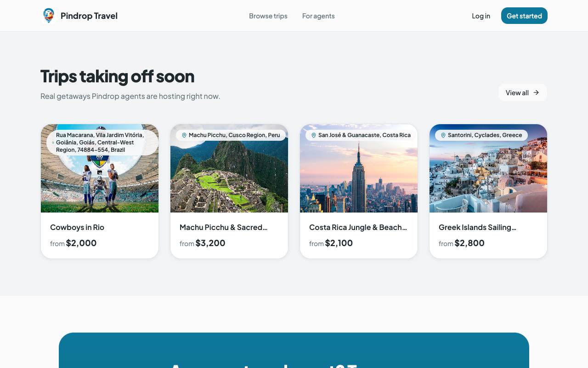The image size is (588, 368).
Task: Click the Greek Islands Sailing… title
Action: (x=477, y=227)
